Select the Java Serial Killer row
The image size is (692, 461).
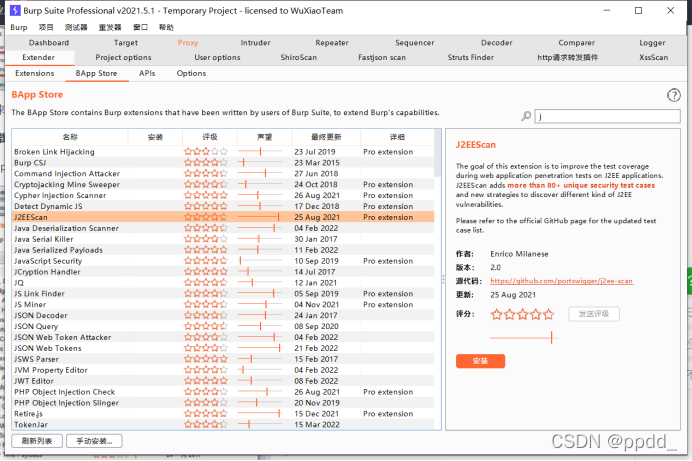coord(223,239)
